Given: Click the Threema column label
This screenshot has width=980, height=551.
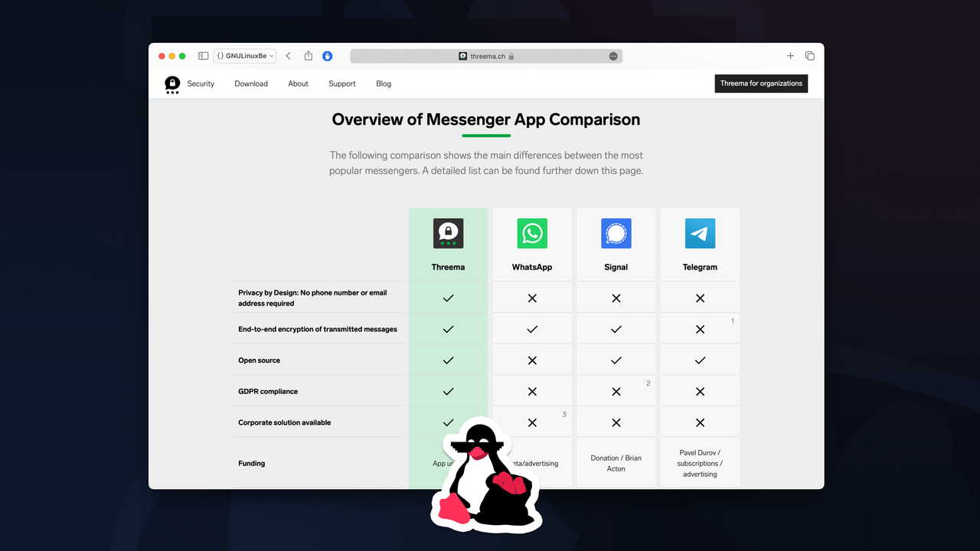Looking at the screenshot, I should [448, 267].
